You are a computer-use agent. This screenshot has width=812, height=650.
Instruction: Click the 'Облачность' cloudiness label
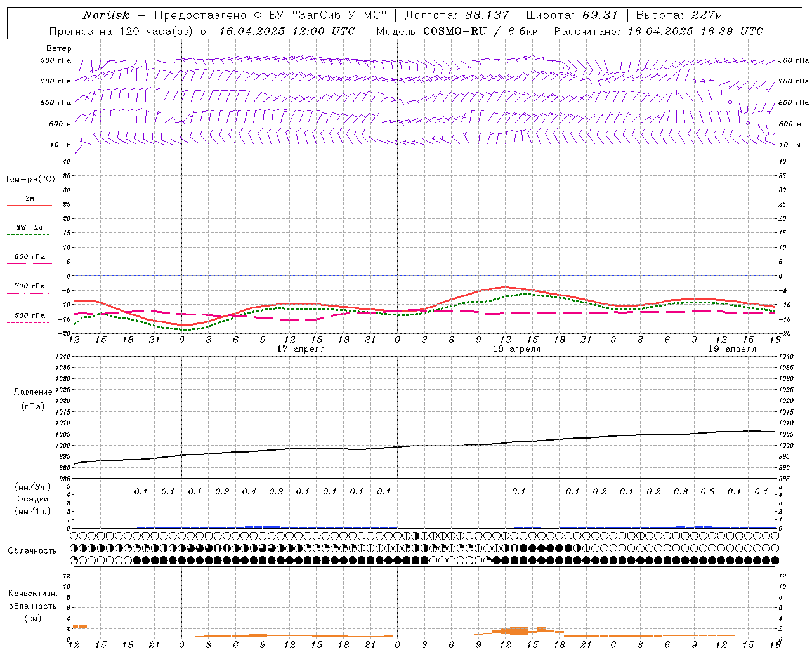(x=32, y=551)
